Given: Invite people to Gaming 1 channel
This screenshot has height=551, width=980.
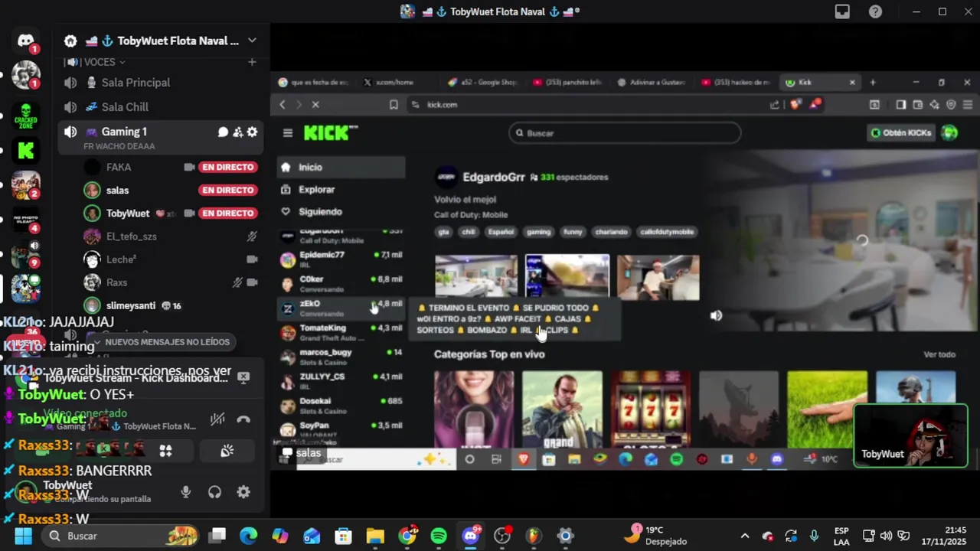Looking at the screenshot, I should click(237, 132).
